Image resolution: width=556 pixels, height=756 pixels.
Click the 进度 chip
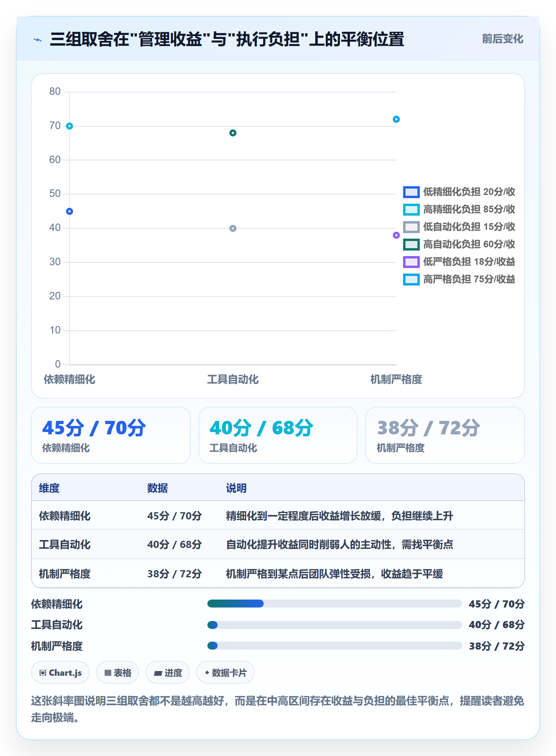168,673
